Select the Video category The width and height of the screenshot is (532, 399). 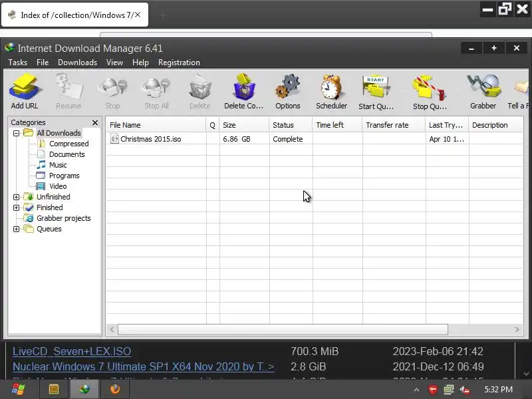point(58,186)
